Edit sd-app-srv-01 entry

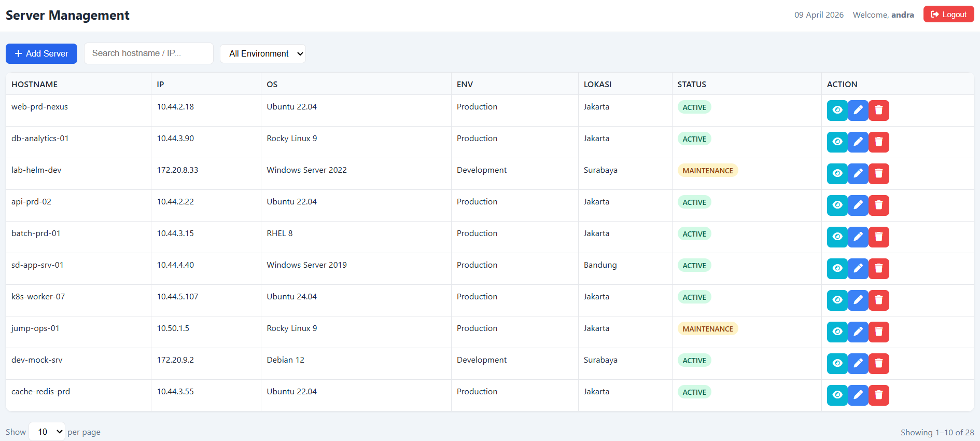858,269
